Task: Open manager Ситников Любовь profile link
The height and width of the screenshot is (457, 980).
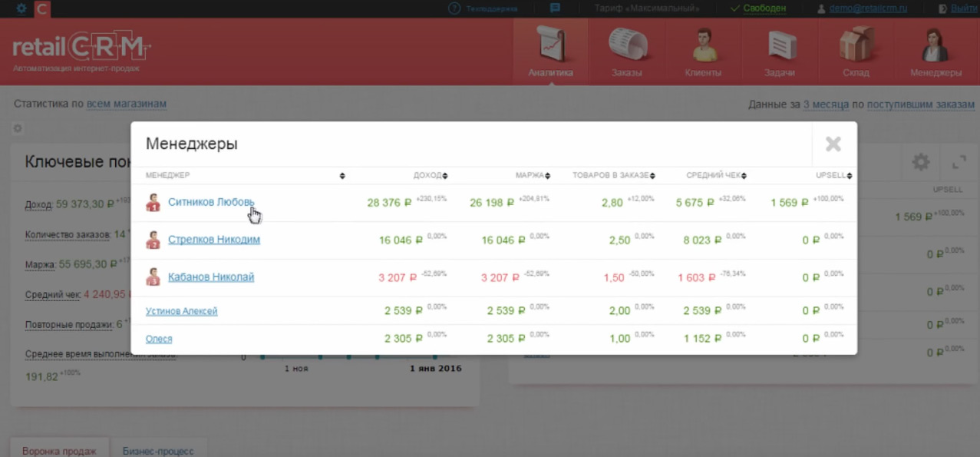Action: tap(210, 202)
